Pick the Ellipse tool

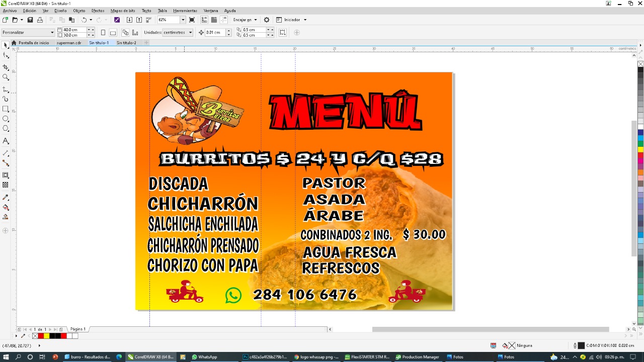[x=6, y=119]
